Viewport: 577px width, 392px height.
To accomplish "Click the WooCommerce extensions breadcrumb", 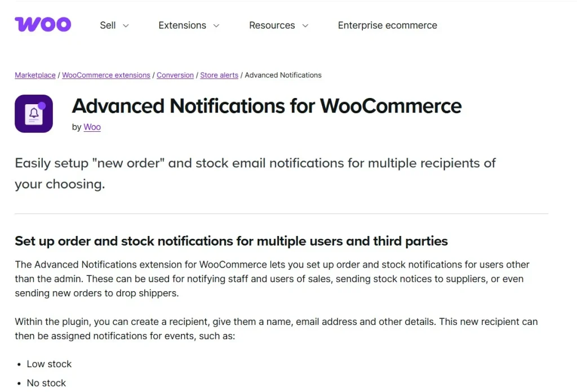I will pos(106,75).
